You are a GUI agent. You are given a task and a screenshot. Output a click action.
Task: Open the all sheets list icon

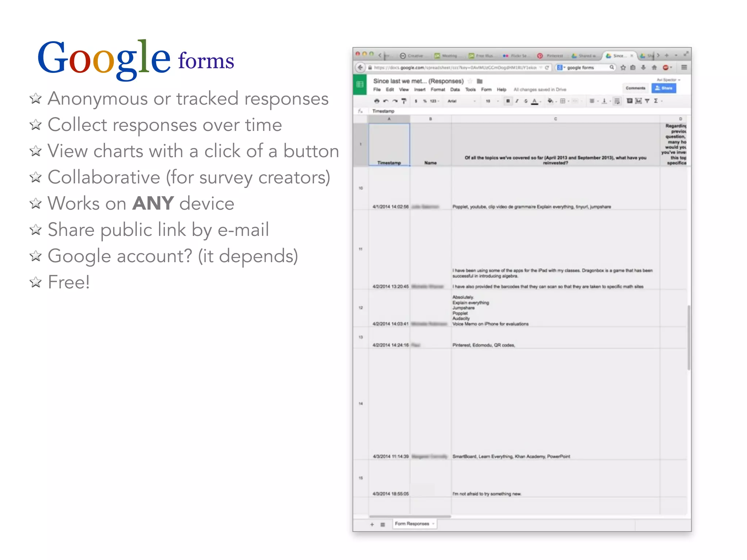(383, 524)
